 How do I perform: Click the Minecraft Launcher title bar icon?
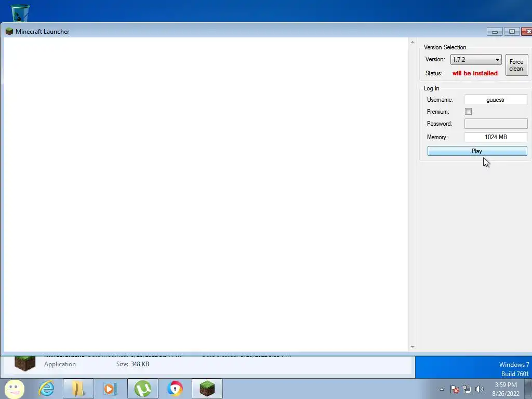point(9,32)
